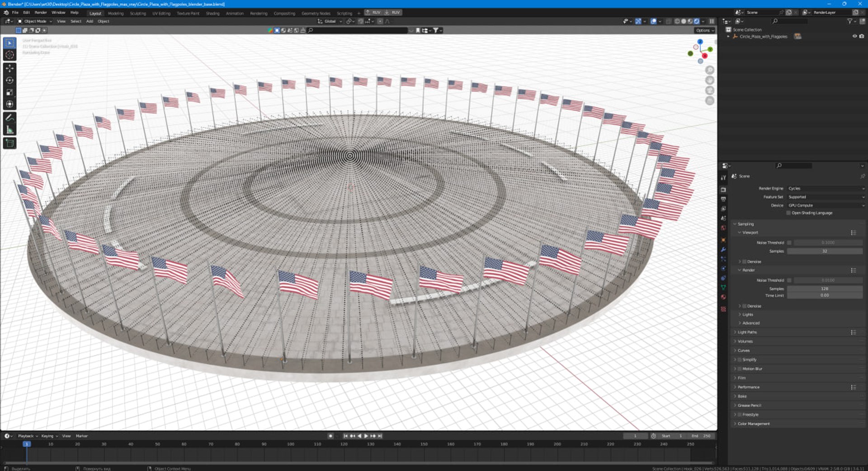Image resolution: width=868 pixels, height=471 pixels.
Task: Toggle Open Shading Language checkbox
Action: pos(789,213)
